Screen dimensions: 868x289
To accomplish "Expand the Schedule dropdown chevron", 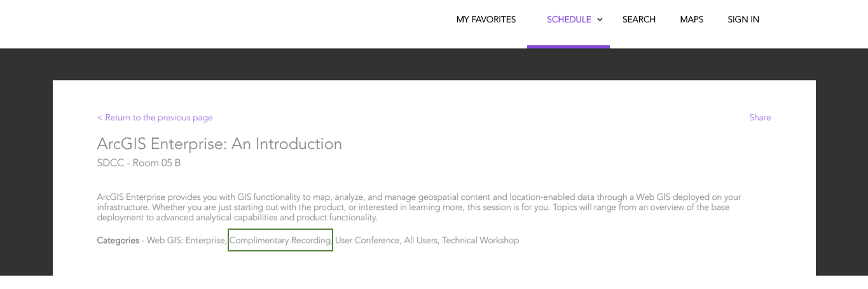I will [600, 20].
